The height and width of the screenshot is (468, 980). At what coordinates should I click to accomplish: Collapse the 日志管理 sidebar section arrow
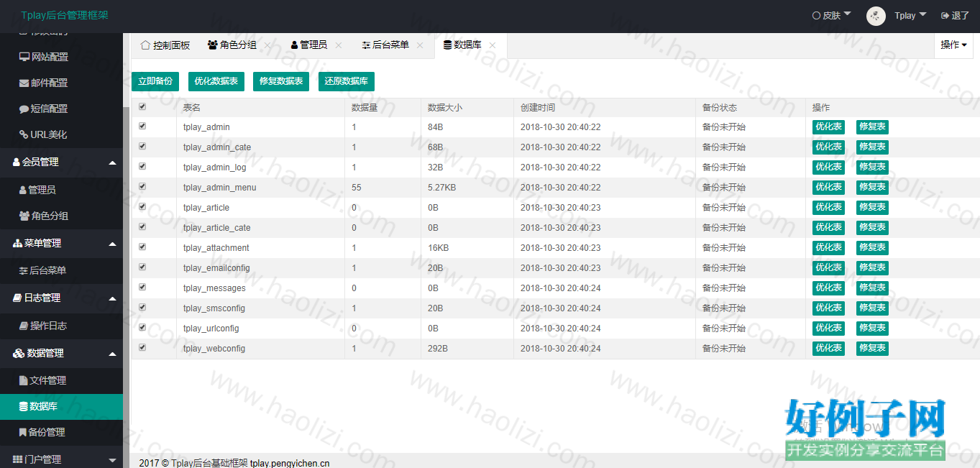(x=112, y=299)
